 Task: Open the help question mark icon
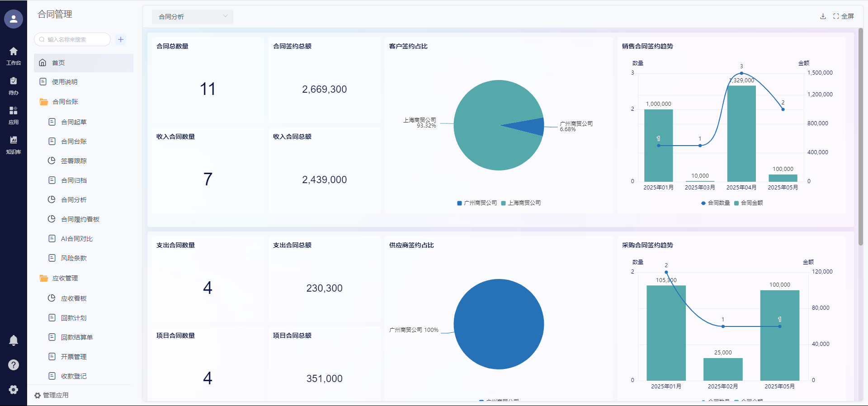(x=14, y=365)
